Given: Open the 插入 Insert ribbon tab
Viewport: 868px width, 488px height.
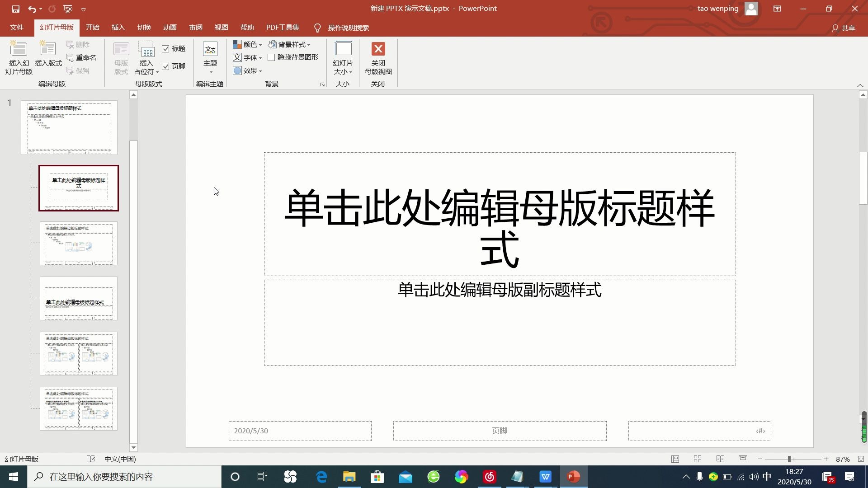Looking at the screenshot, I should [118, 28].
